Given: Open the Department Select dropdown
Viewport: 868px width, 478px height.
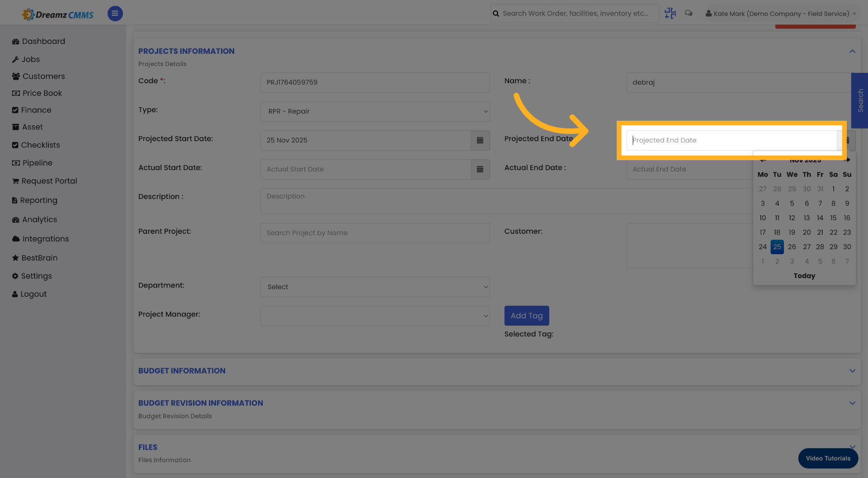Looking at the screenshot, I should point(375,287).
